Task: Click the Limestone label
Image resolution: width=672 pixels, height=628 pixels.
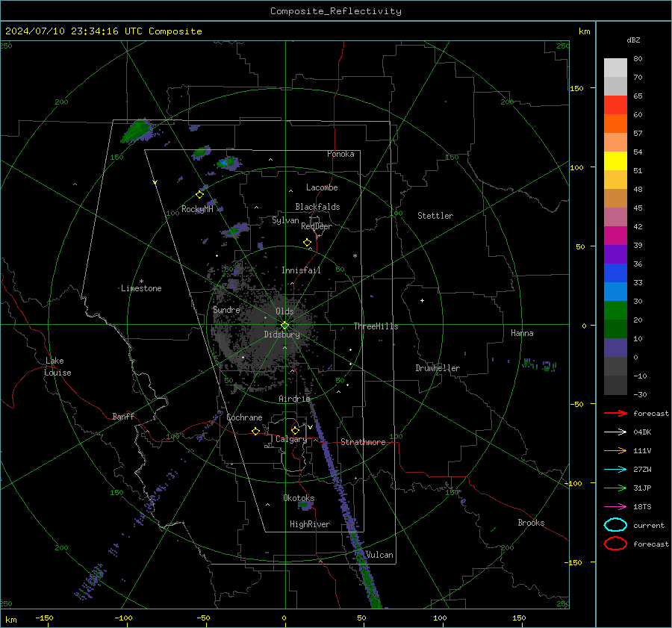Action: [141, 288]
